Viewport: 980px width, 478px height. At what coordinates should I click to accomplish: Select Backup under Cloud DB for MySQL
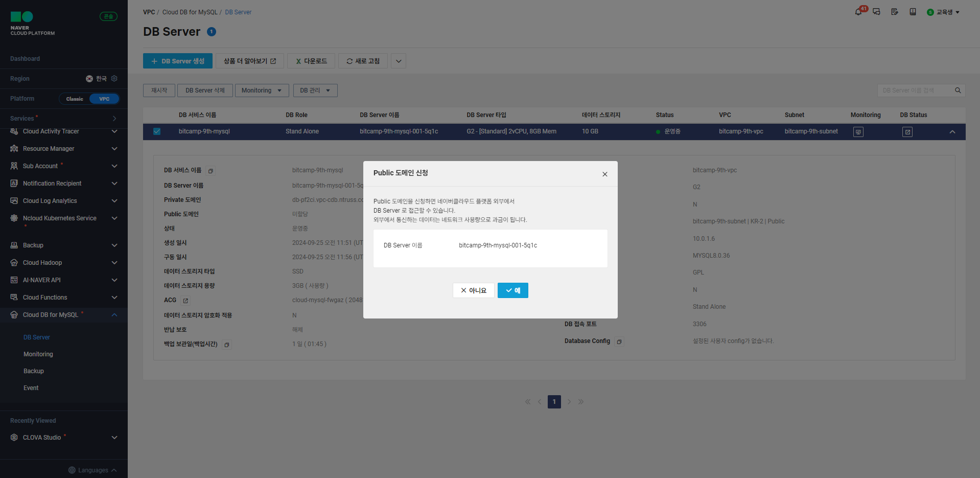pyautogui.click(x=34, y=371)
